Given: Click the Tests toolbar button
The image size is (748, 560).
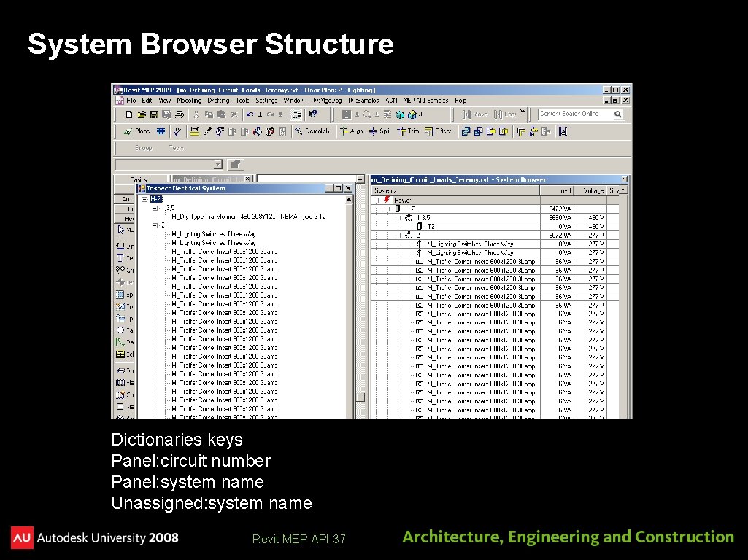Looking at the screenshot, I should (176, 148).
